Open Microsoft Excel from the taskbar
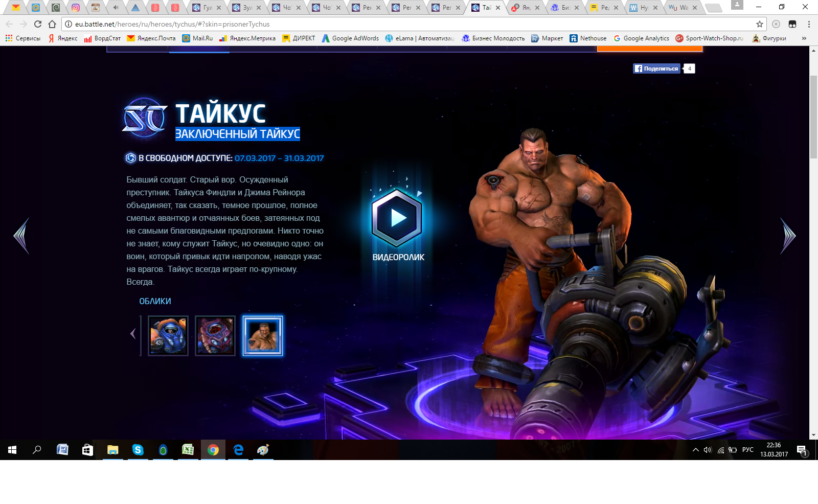The image size is (818, 504). pyautogui.click(x=188, y=450)
